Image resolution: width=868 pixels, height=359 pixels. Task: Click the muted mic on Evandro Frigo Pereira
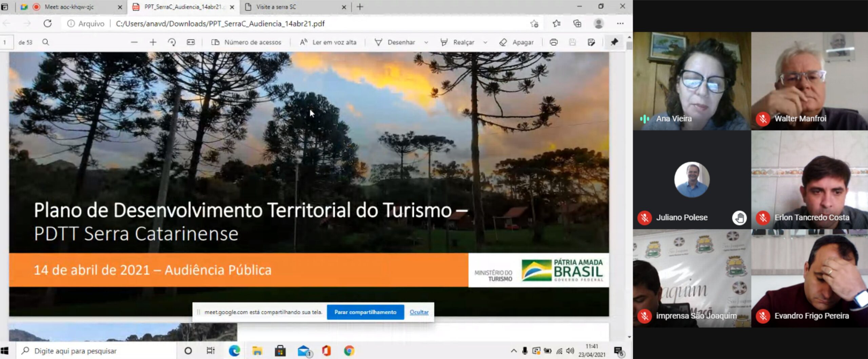click(x=763, y=316)
